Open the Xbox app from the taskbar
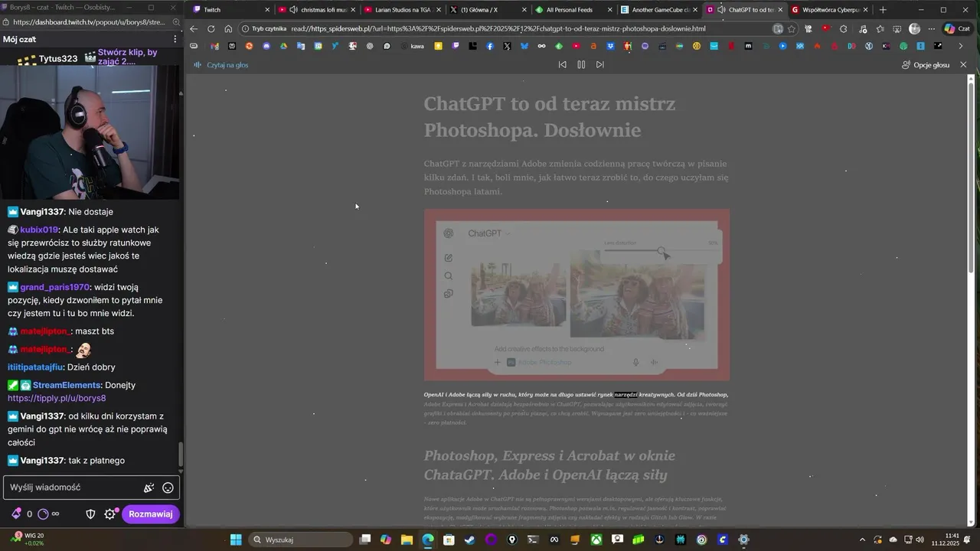 596,540
